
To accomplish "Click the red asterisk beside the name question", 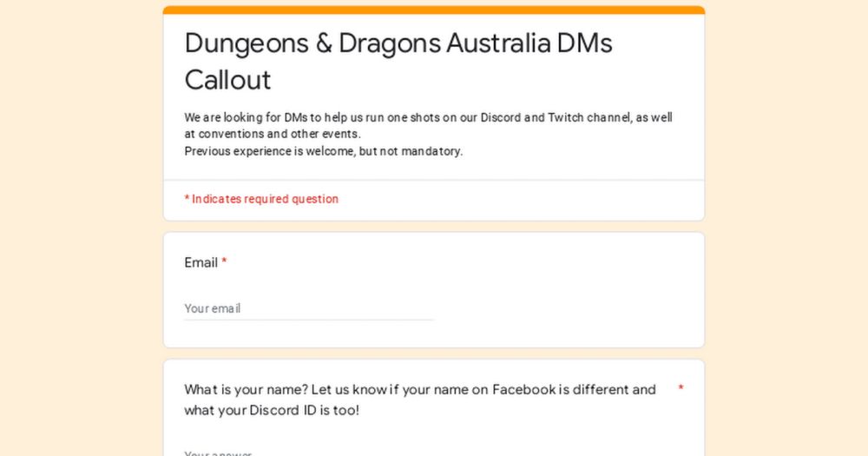I will (x=681, y=387).
